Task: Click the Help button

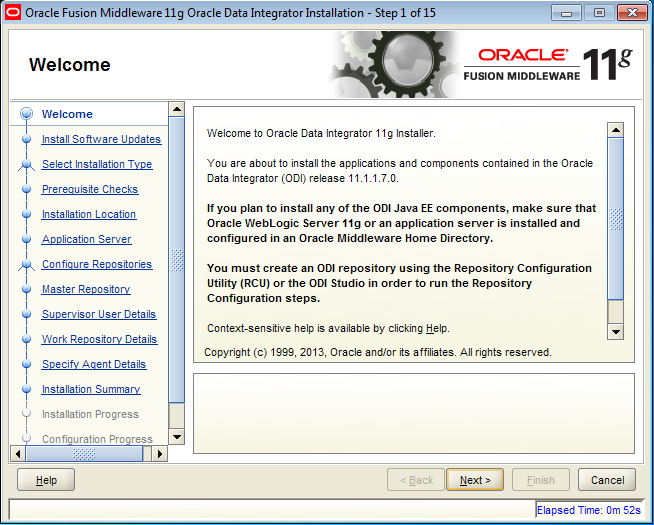Action: pos(46,480)
